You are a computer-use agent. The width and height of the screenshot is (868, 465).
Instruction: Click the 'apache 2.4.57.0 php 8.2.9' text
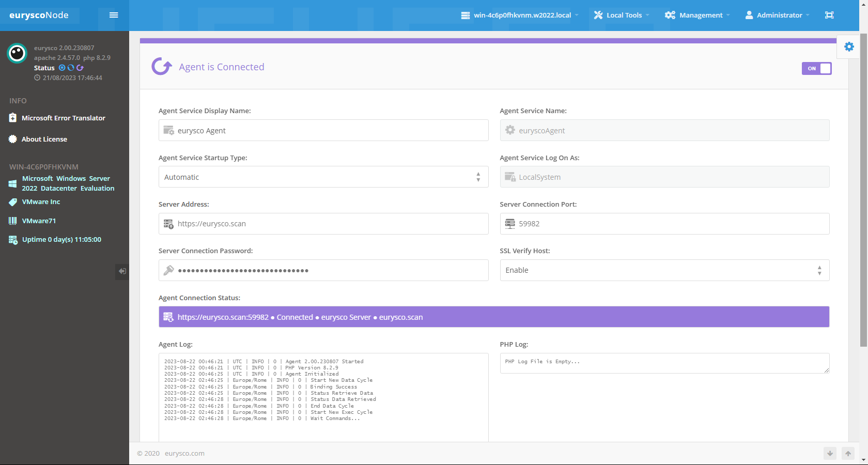click(x=72, y=58)
